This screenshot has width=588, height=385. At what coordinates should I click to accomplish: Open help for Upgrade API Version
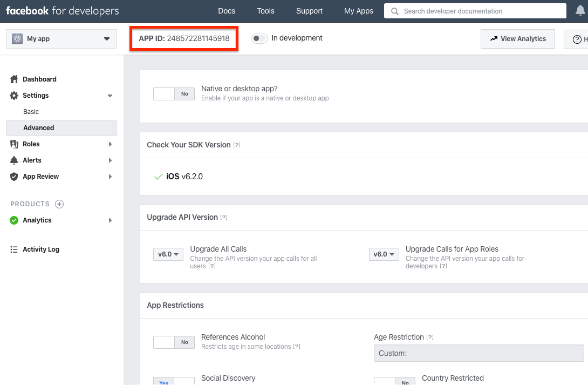click(x=224, y=217)
